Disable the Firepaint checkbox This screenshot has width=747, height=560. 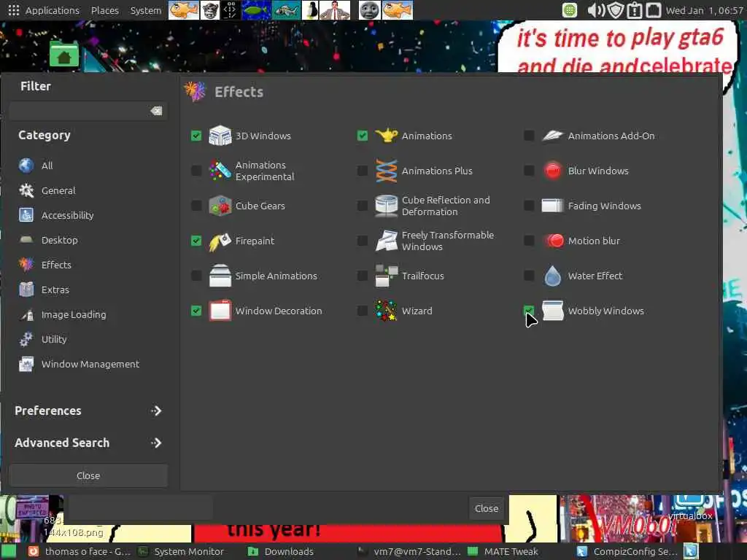[x=196, y=241]
